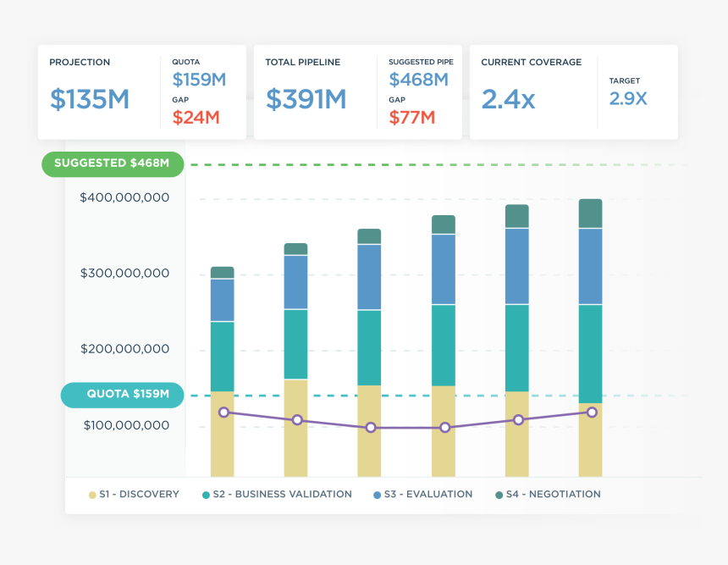This screenshot has height=565, width=728.
Task: Click the dark green Negotiation segment of the fifth bar
Action: 516,216
